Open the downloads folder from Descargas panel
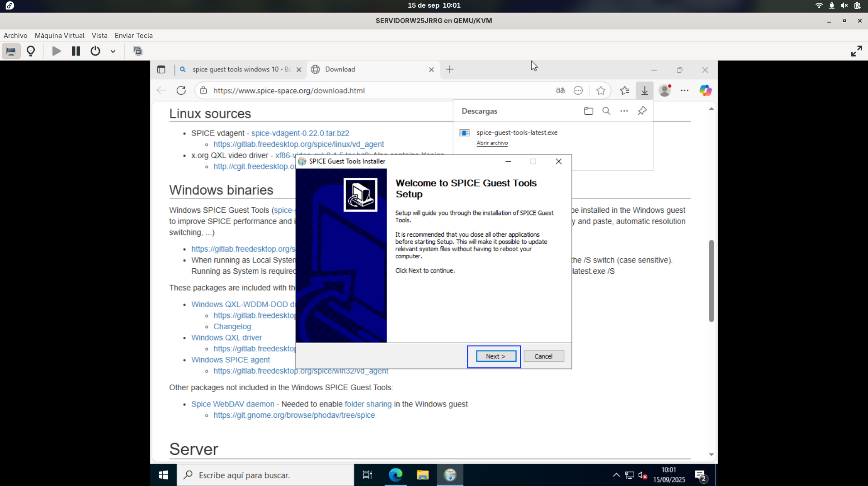 click(x=589, y=111)
